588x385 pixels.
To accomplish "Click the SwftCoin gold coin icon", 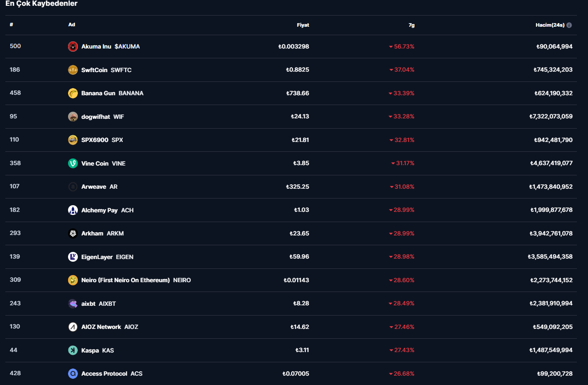I will 73,70.
